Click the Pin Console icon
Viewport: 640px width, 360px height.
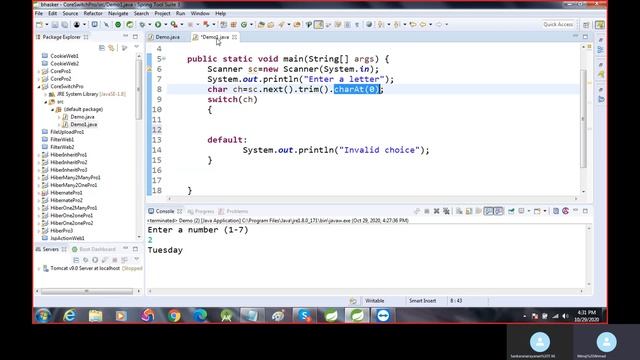[511, 211]
